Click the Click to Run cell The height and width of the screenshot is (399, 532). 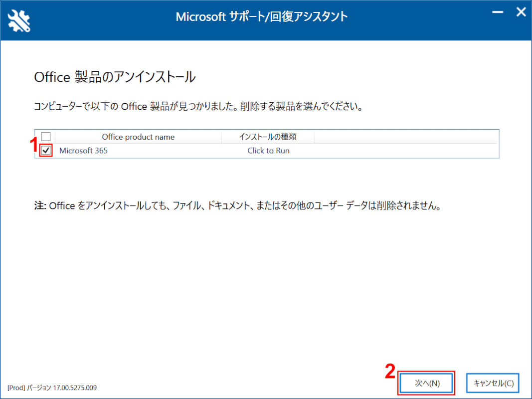pyautogui.click(x=268, y=151)
